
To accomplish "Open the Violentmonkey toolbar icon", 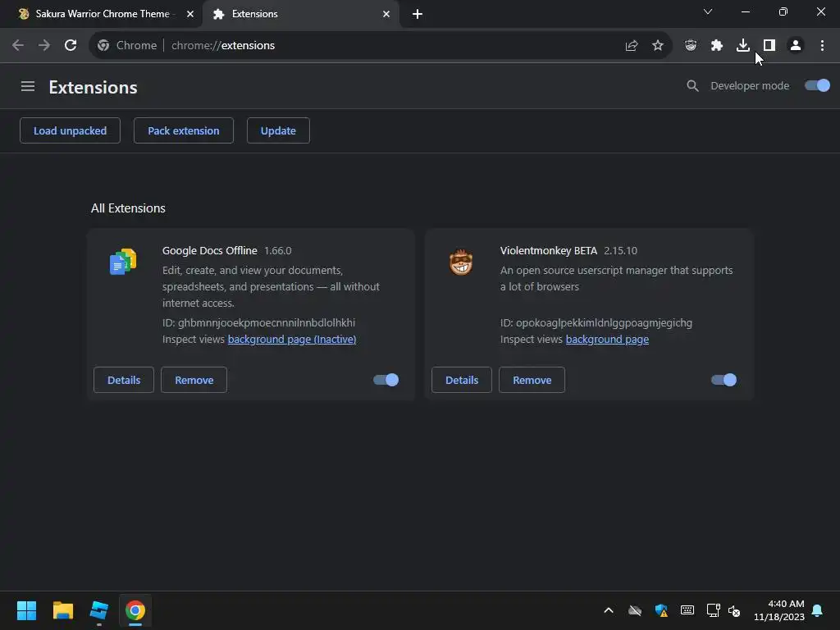I will pos(691,46).
